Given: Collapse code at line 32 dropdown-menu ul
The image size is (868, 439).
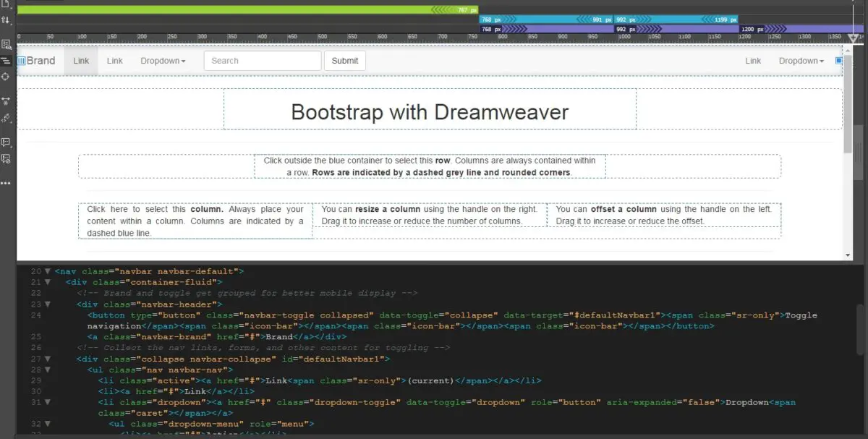Looking at the screenshot, I should pos(47,424).
